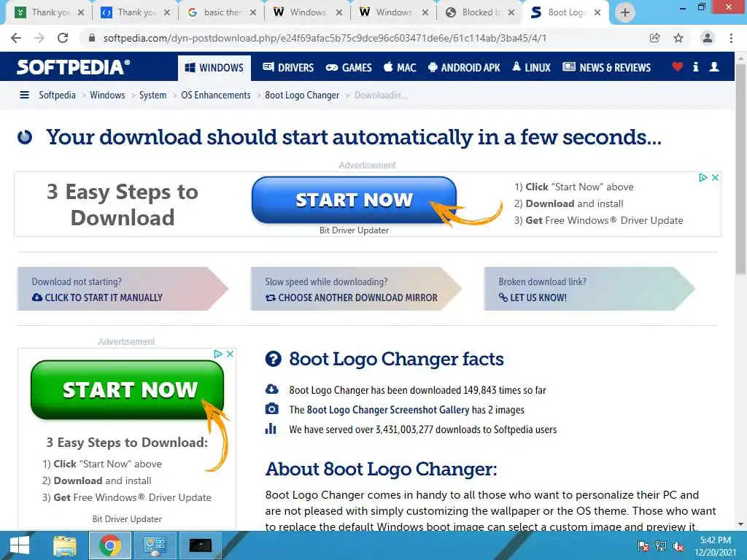Viewport: 747px width, 560px height.
Task: Select the WINDOWS navigation tab
Action: coord(214,68)
